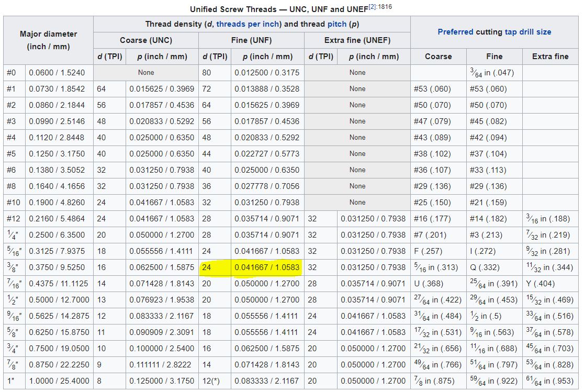Click the "pitch" link in header

point(338,24)
